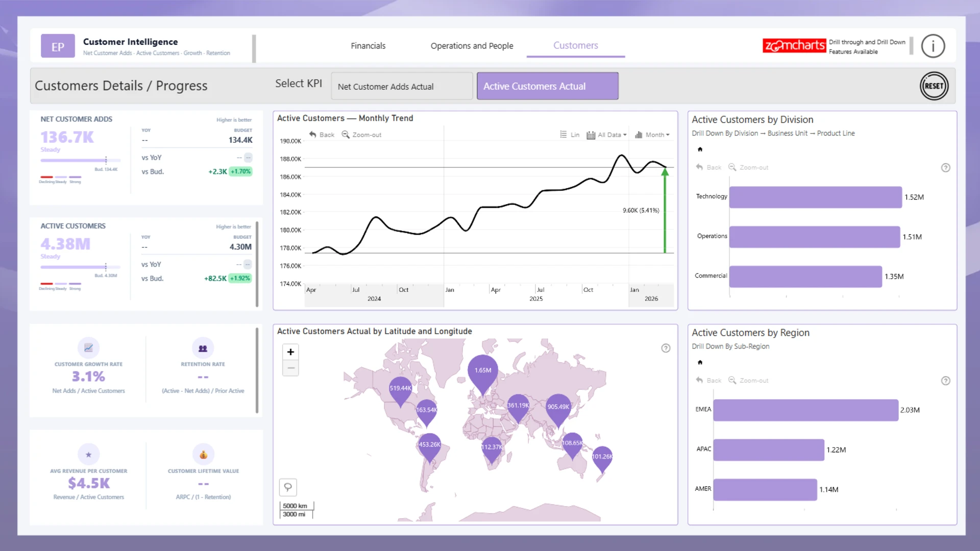Open help icon on map panel
Image resolution: width=980 pixels, height=551 pixels.
pyautogui.click(x=666, y=348)
